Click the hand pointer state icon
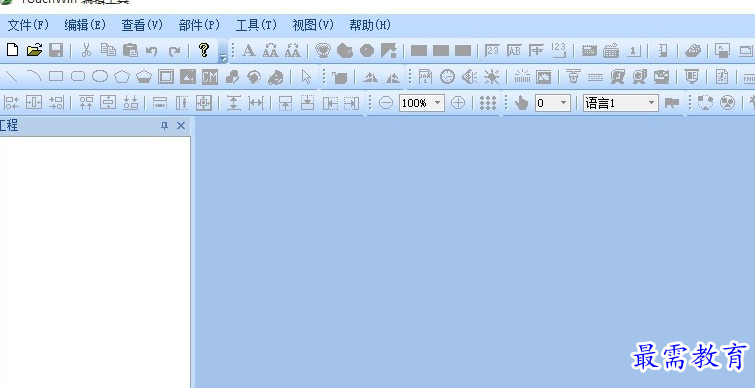Screen dimensions: 755x388 (x=521, y=103)
